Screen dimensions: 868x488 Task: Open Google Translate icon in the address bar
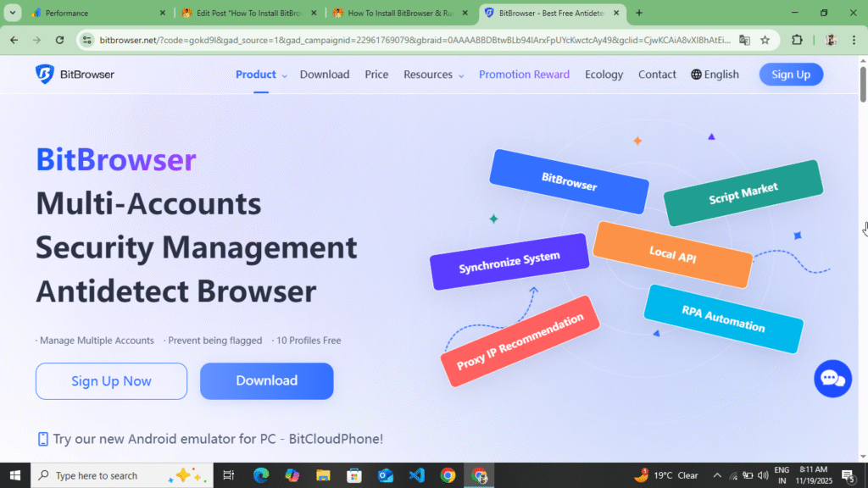(x=745, y=40)
